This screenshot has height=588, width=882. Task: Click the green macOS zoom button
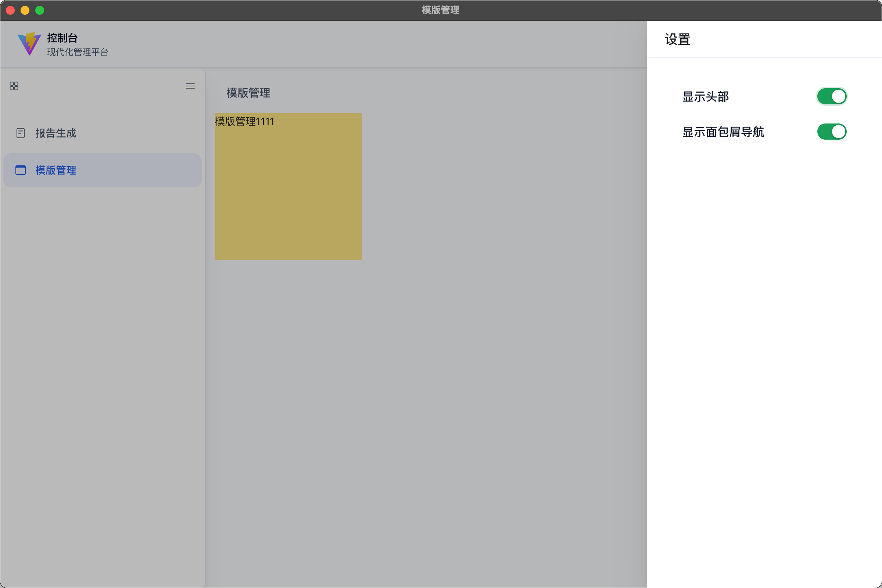39,11
